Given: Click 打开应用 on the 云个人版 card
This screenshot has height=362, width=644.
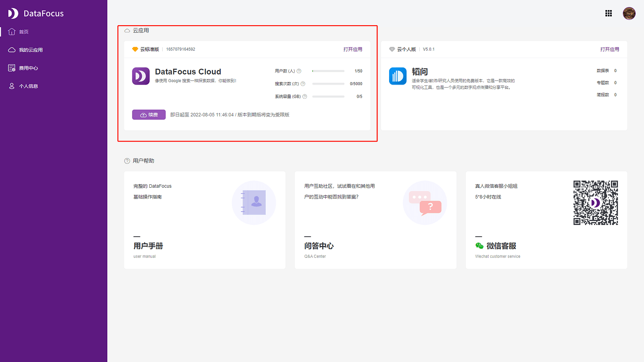Looking at the screenshot, I should (610, 49).
